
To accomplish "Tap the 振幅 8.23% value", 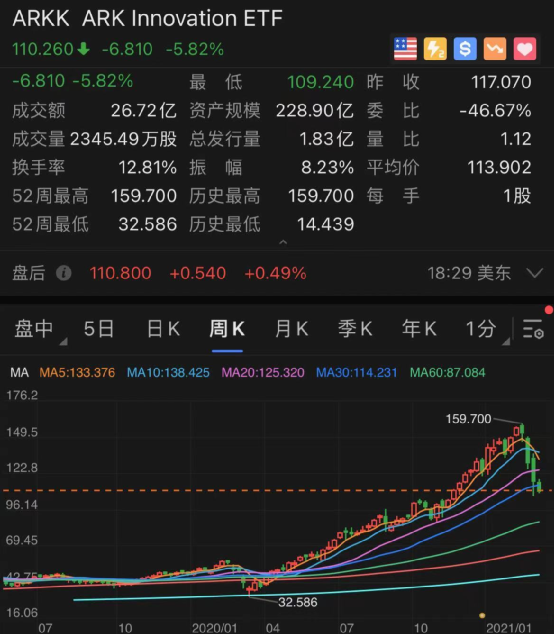I will click(x=328, y=167).
